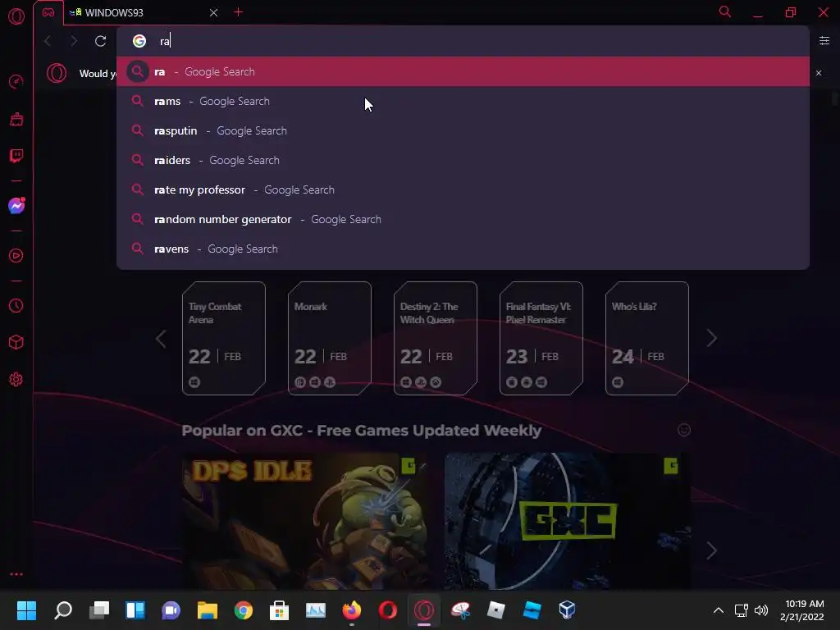Open Settings gear in sidebar

pyautogui.click(x=16, y=379)
